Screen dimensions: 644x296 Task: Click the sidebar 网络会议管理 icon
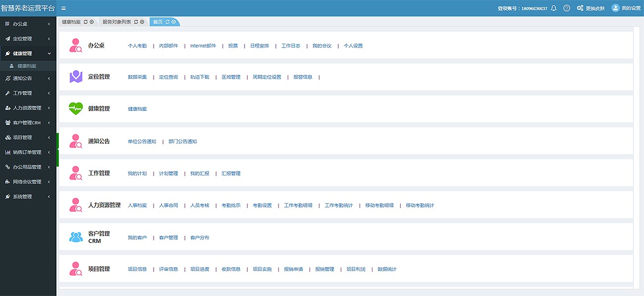coord(7,182)
